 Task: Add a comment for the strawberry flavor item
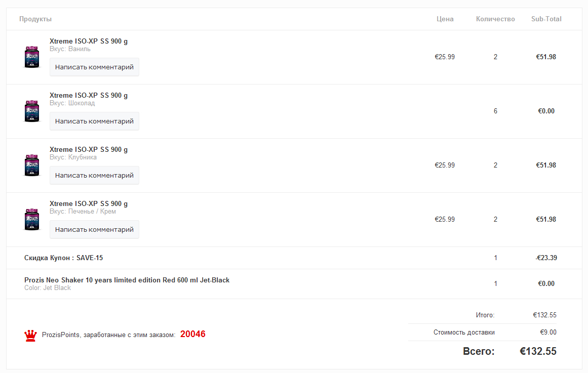pos(94,175)
